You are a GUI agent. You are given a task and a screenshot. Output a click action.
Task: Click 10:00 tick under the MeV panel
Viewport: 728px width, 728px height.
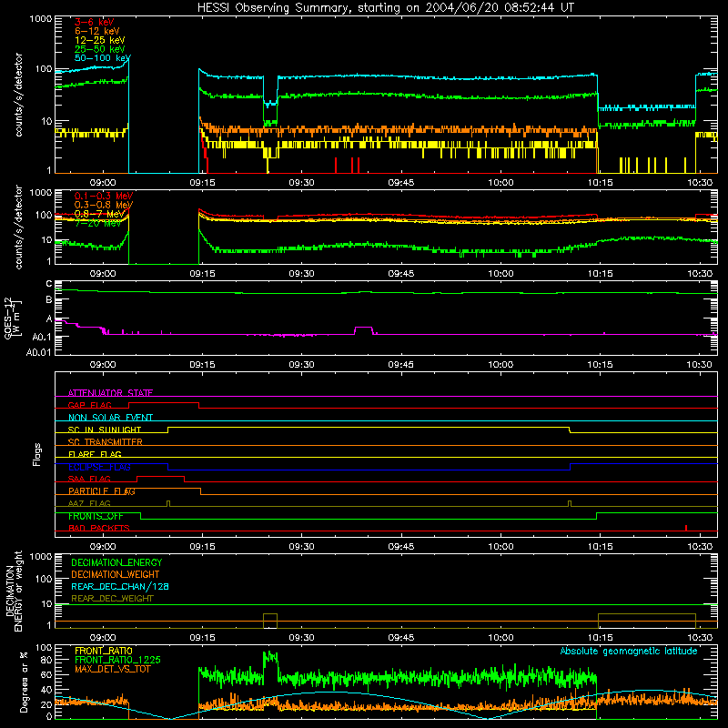(500, 274)
